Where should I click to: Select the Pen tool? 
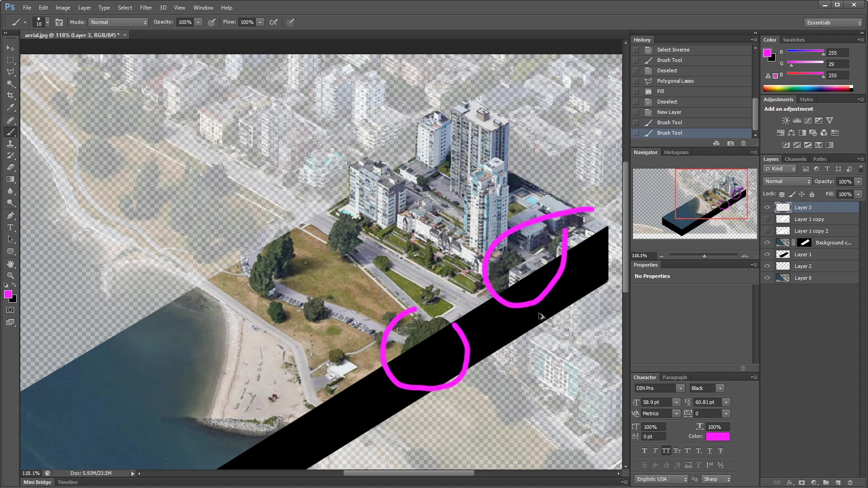10,216
